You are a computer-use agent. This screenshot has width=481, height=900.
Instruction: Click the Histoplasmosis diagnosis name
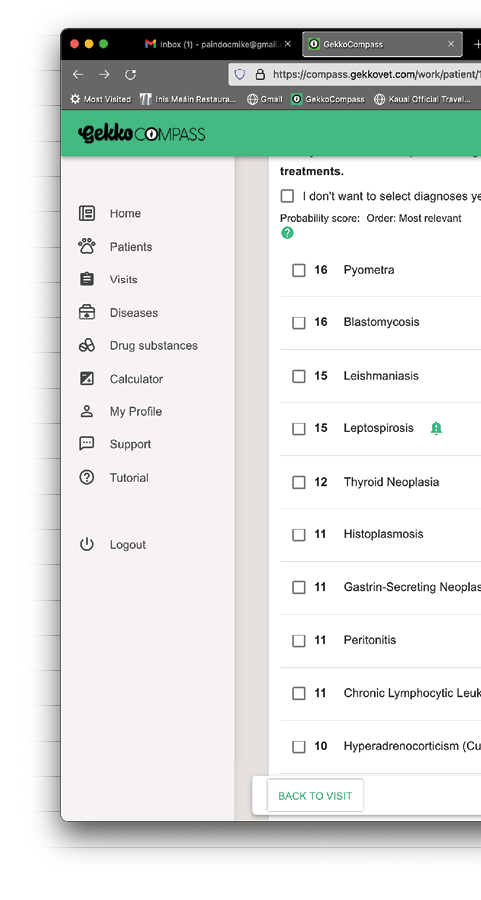click(x=383, y=534)
